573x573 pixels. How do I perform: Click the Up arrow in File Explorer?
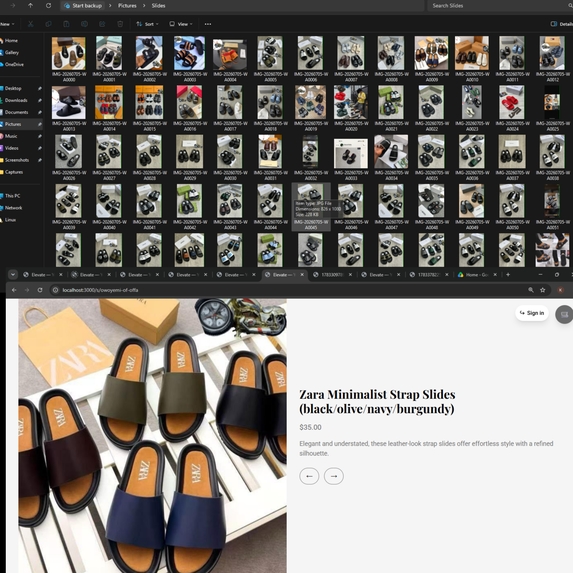(x=30, y=5)
